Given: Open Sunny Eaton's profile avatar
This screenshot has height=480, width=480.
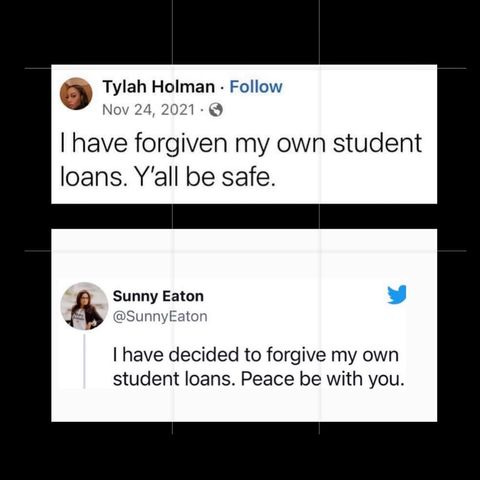Looking at the screenshot, I should [x=84, y=306].
